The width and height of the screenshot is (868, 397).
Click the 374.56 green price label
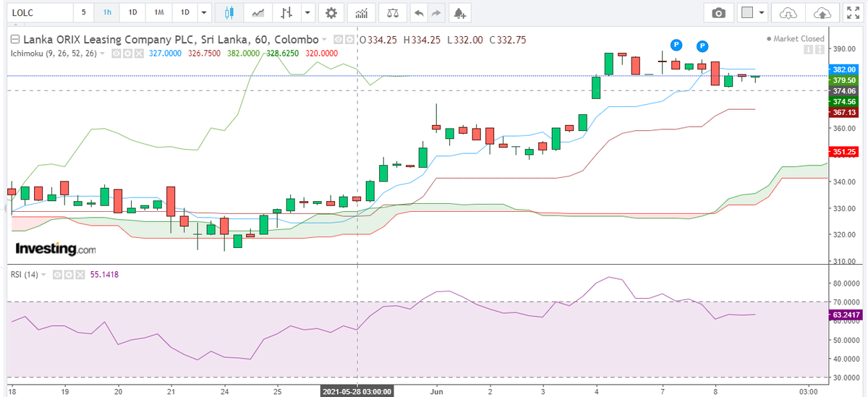click(845, 102)
